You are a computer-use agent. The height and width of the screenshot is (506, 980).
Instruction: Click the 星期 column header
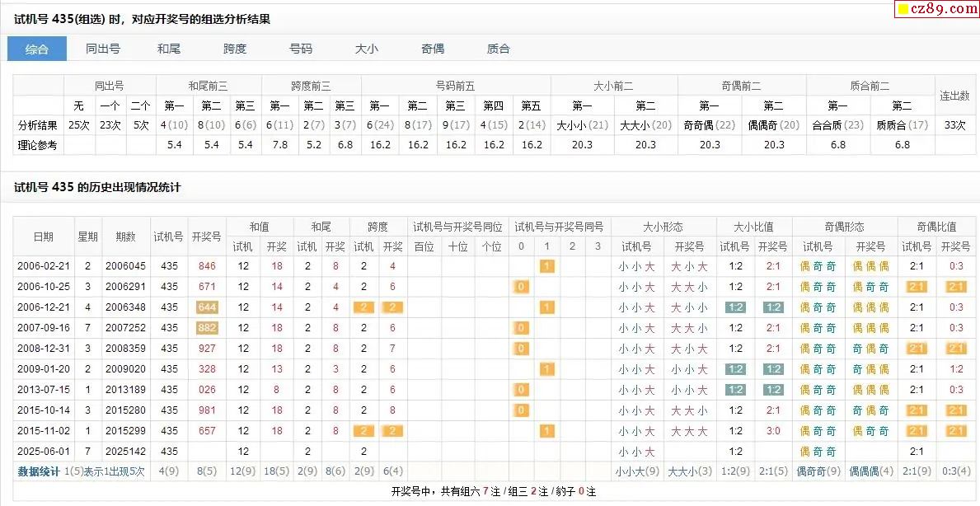(87, 237)
